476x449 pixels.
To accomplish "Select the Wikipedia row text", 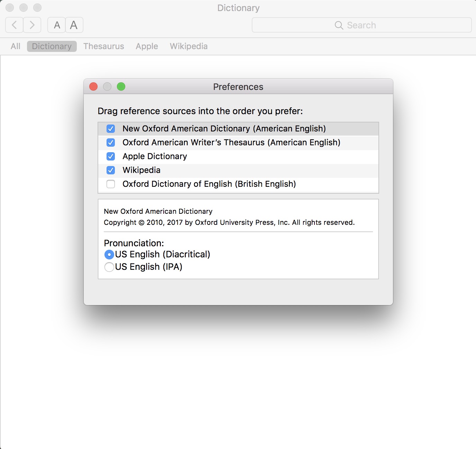I will click(141, 170).
